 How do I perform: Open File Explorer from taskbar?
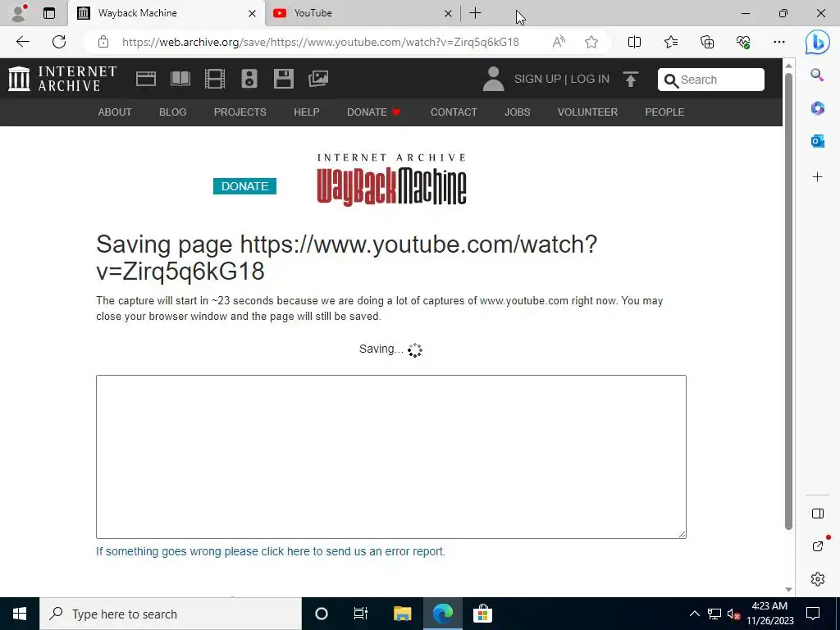[402, 614]
